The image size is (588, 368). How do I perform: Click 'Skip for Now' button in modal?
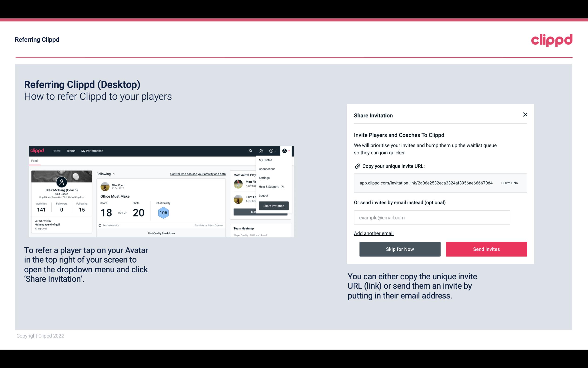pyautogui.click(x=400, y=249)
